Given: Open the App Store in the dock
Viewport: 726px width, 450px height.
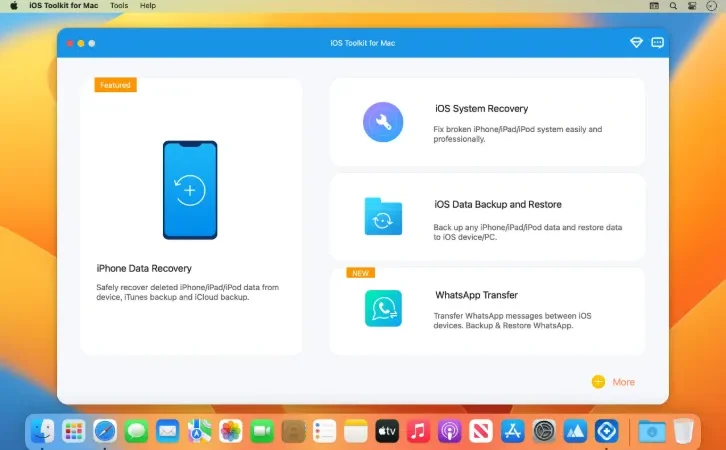Looking at the screenshot, I should click(512, 431).
